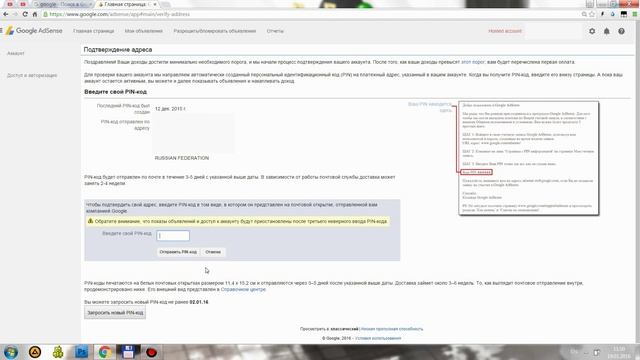
Task: Close the 'Главная страница' tab
Action: (155, 4)
